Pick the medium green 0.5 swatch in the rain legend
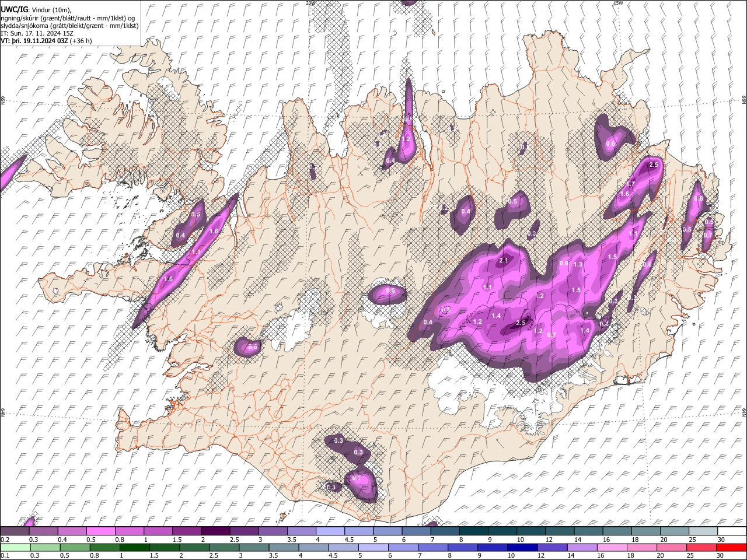This screenshot has width=747, height=560. [x=75, y=547]
